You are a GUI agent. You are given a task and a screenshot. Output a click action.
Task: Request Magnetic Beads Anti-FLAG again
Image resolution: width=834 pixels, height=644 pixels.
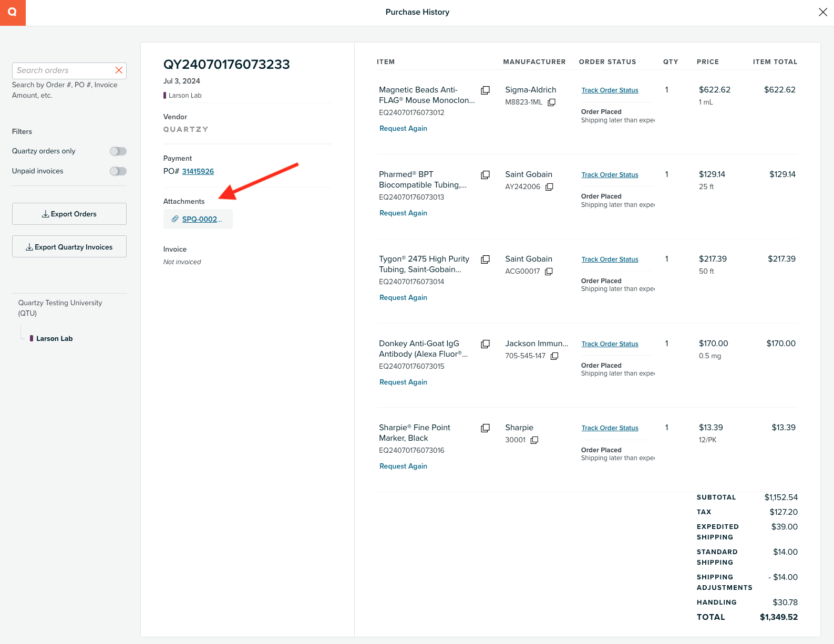403,128
